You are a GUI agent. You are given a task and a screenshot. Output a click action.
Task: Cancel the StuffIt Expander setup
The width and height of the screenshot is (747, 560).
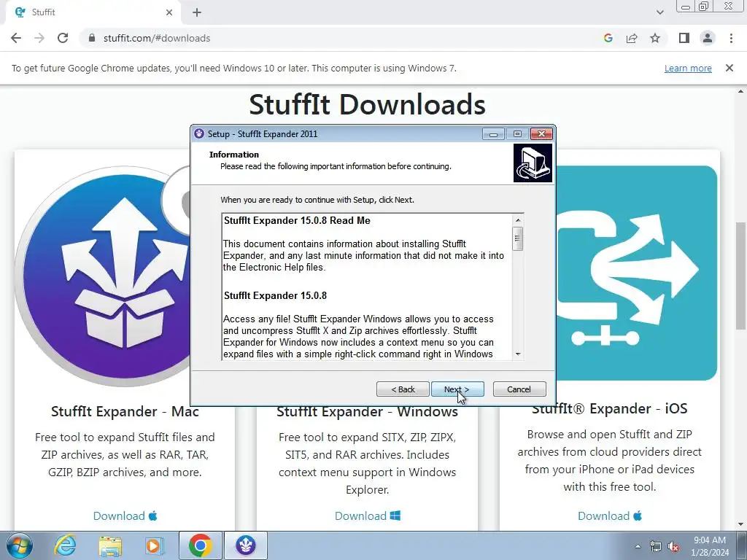point(519,389)
